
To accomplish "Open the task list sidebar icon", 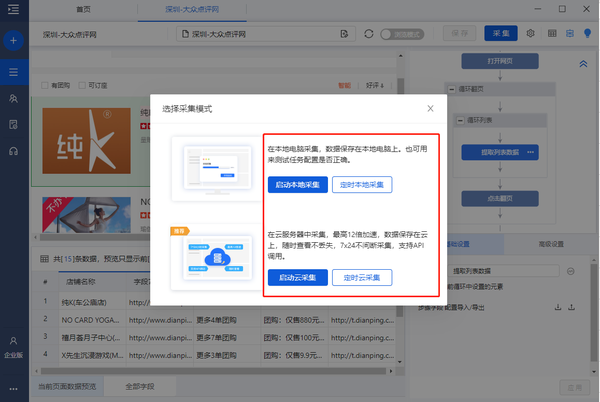I will click(x=13, y=72).
